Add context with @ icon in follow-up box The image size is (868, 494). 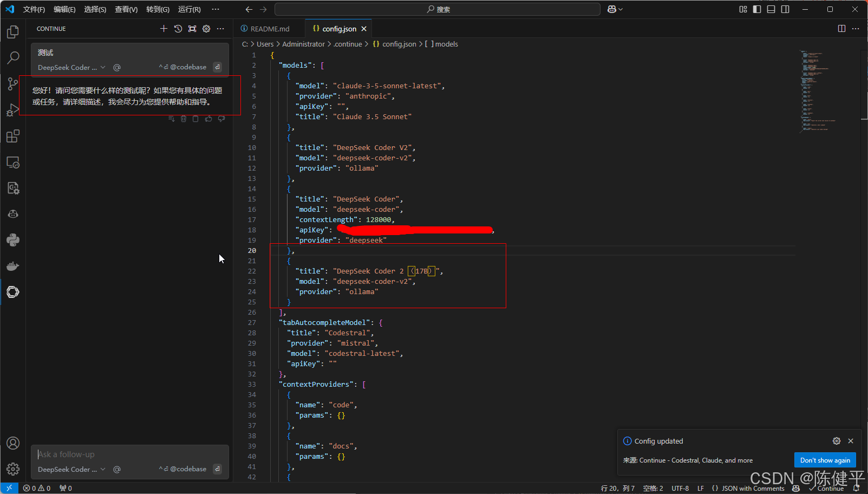click(x=117, y=470)
